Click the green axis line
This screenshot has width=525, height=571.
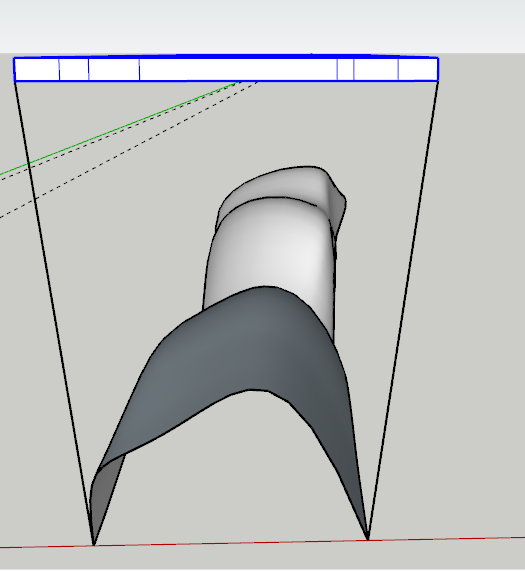(120, 129)
